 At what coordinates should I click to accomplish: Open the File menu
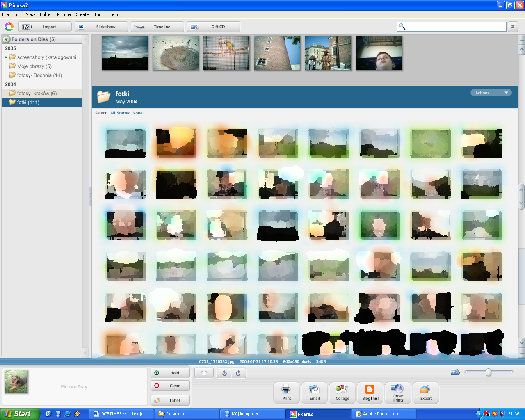(5, 14)
